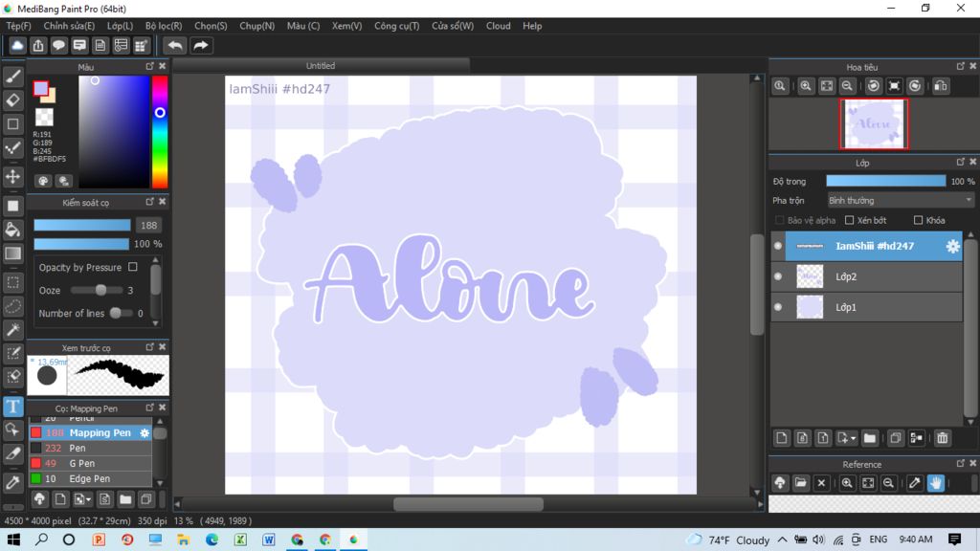Image resolution: width=980 pixels, height=551 pixels.
Task: Zoom out in the Navigator panel
Action: pyautogui.click(x=847, y=86)
